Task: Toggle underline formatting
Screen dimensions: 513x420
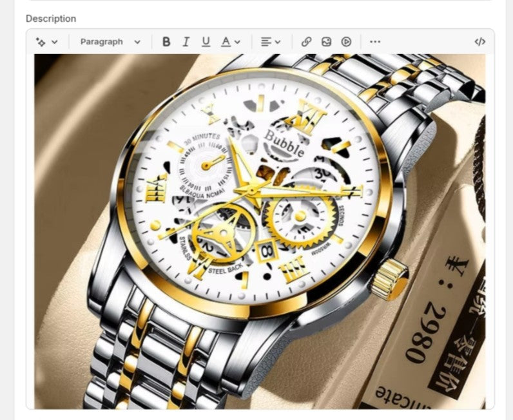Action: pyautogui.click(x=206, y=42)
